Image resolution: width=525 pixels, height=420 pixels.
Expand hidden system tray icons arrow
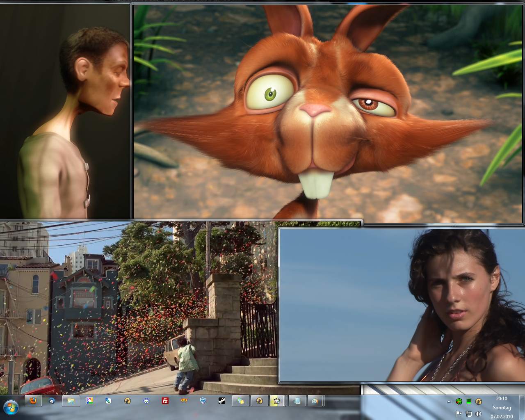(449, 402)
